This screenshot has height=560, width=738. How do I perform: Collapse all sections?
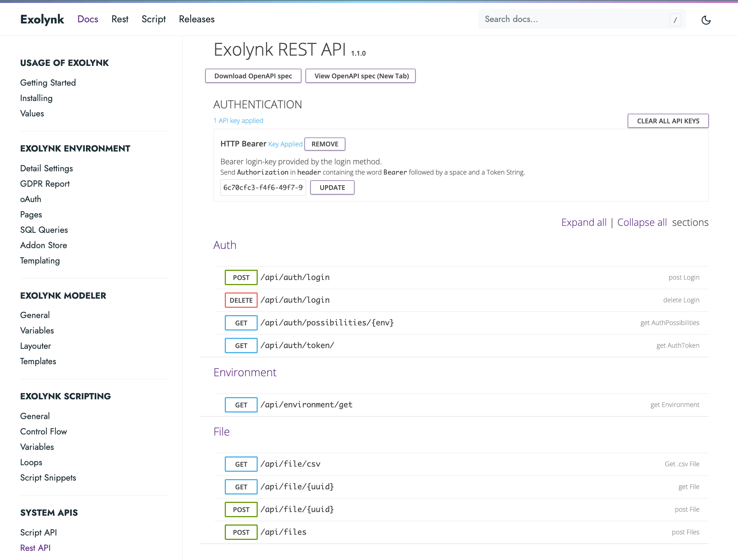(642, 222)
